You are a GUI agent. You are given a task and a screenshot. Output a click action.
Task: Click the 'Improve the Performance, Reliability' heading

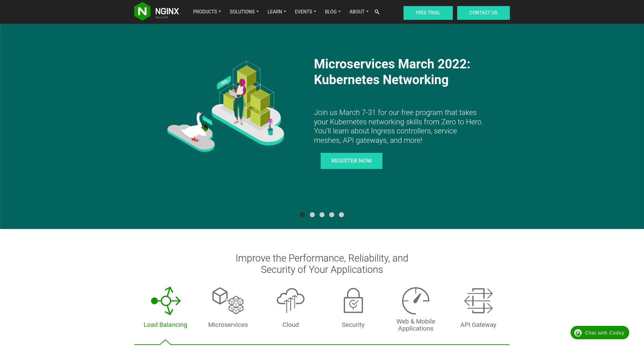tap(322, 264)
